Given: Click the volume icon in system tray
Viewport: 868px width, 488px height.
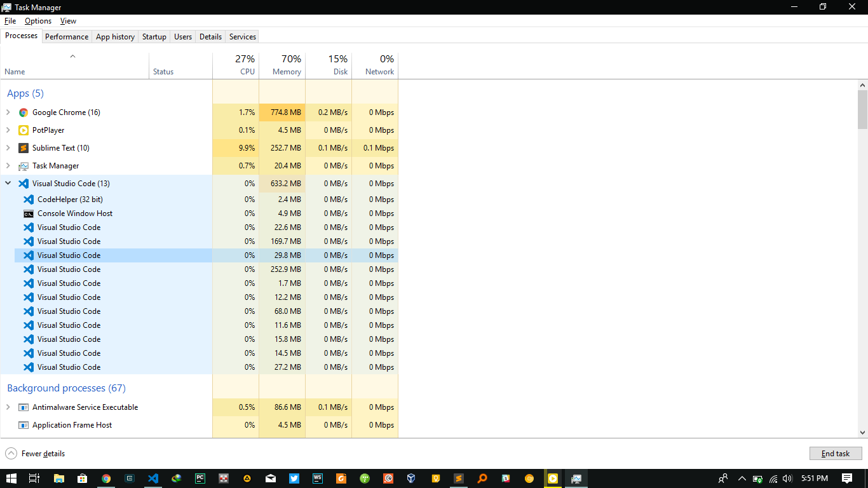Looking at the screenshot, I should (x=788, y=478).
